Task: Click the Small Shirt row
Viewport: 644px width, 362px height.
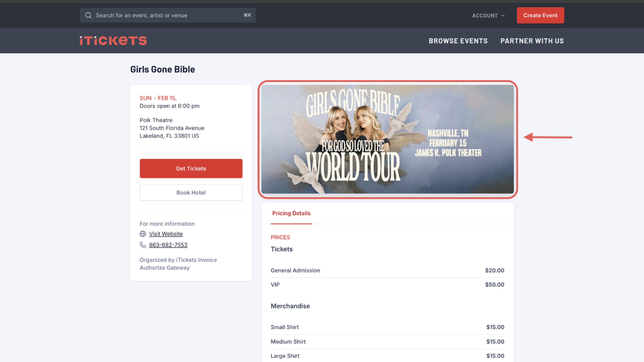Action: pos(387,327)
